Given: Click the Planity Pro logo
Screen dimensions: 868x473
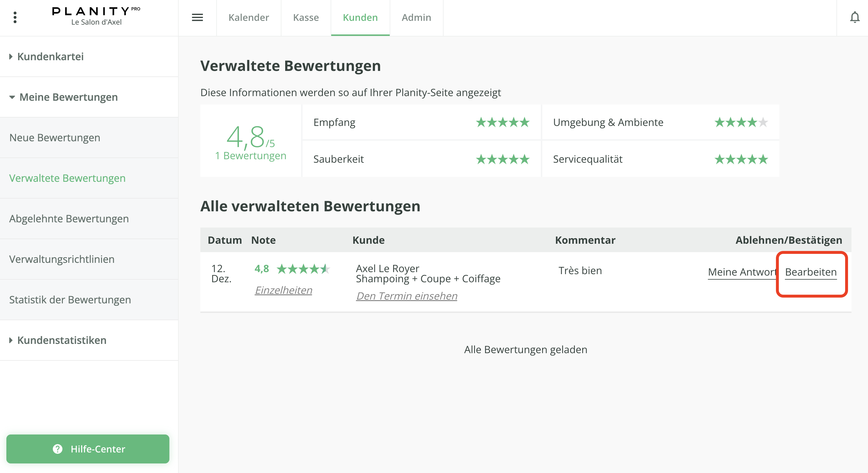Looking at the screenshot, I should coord(96,16).
